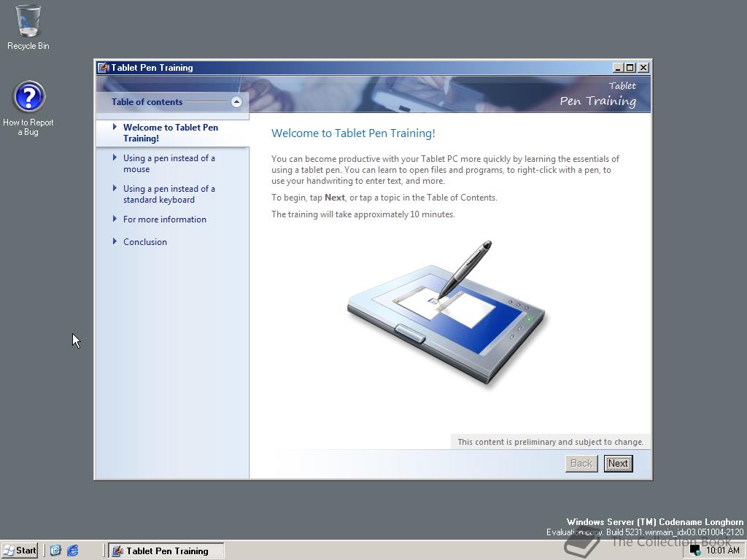Open How to Report a Bug icon
Viewport: 747px width, 560px height.
coord(28,108)
